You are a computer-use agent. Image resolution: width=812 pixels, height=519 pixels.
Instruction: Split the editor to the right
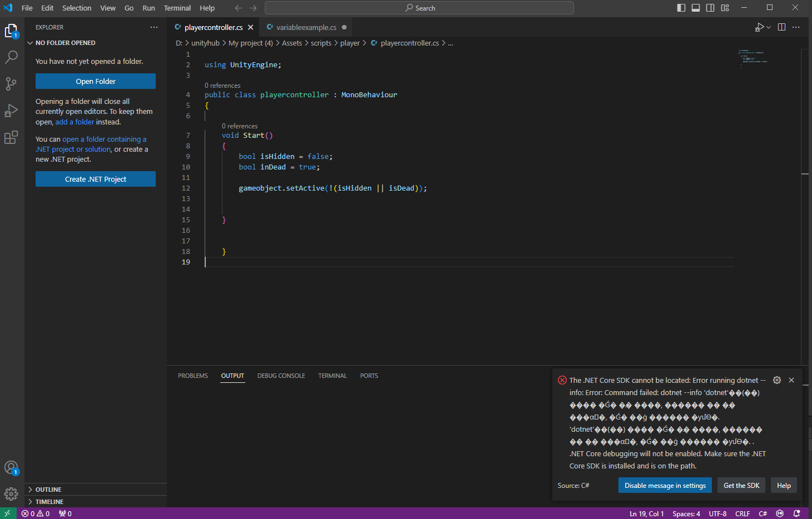point(781,27)
